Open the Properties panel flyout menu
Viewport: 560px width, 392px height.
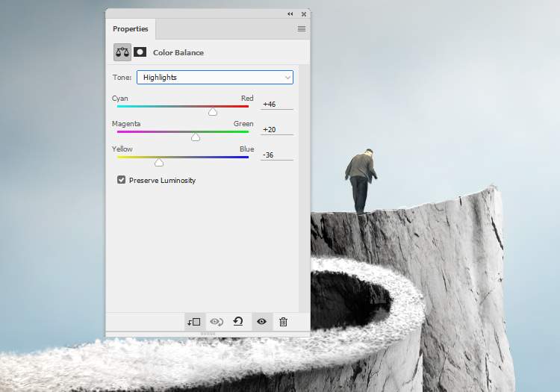point(302,28)
